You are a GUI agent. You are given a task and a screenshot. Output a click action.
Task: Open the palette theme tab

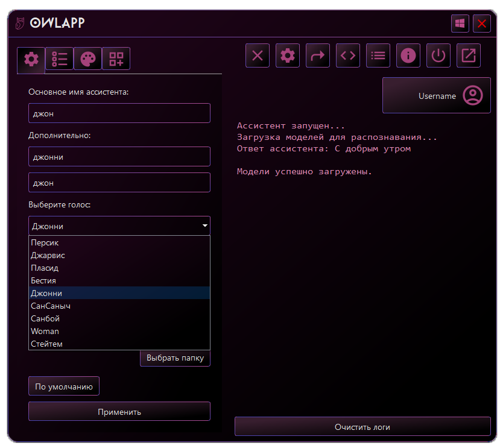87,58
